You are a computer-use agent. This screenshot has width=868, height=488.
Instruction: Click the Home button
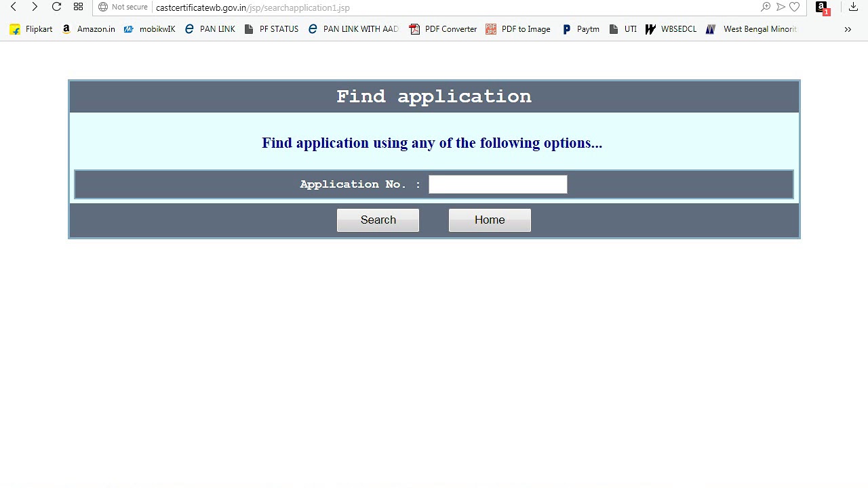[490, 220]
